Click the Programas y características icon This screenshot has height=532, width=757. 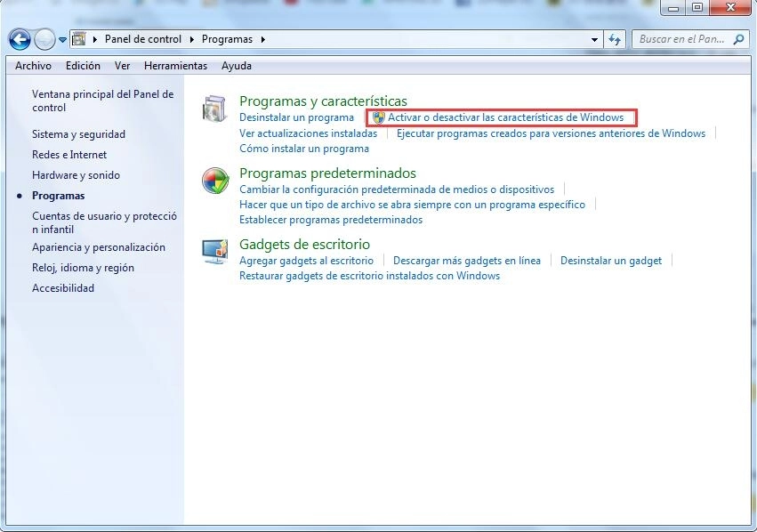coord(214,109)
